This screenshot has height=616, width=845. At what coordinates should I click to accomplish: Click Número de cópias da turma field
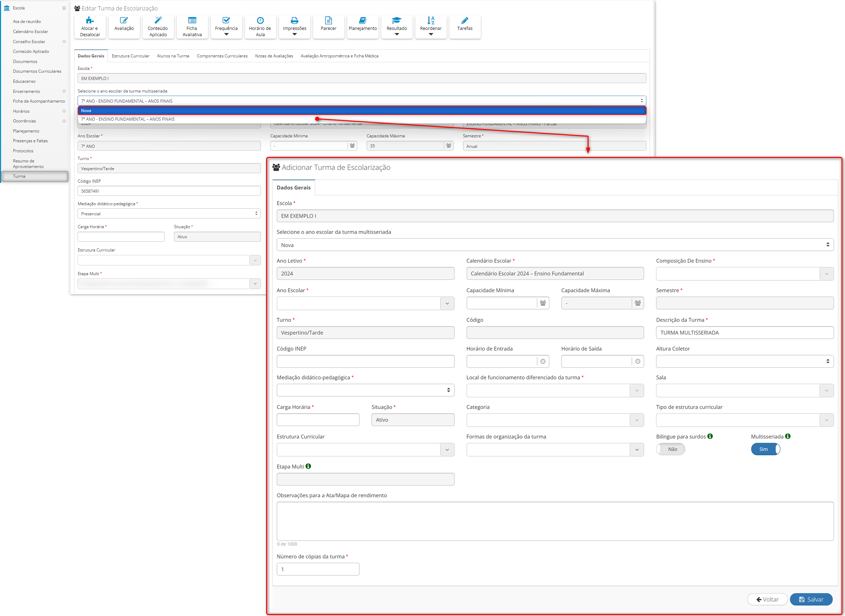point(318,569)
